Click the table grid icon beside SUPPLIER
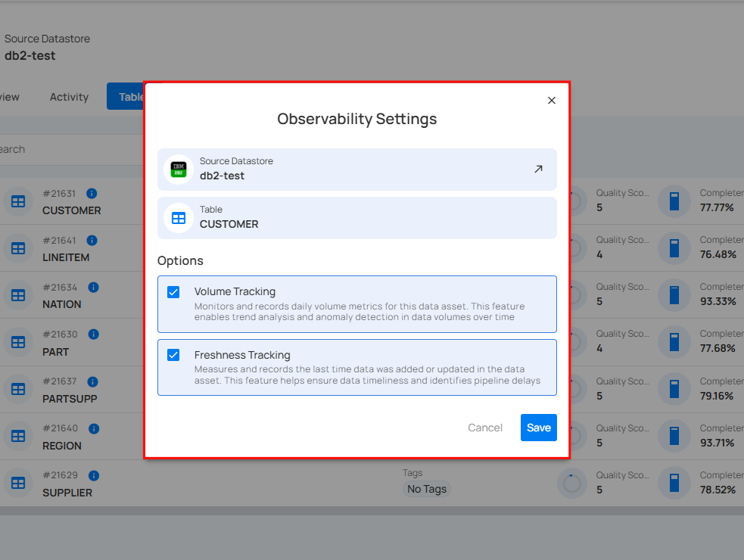Image resolution: width=744 pixels, height=560 pixels. click(18, 483)
